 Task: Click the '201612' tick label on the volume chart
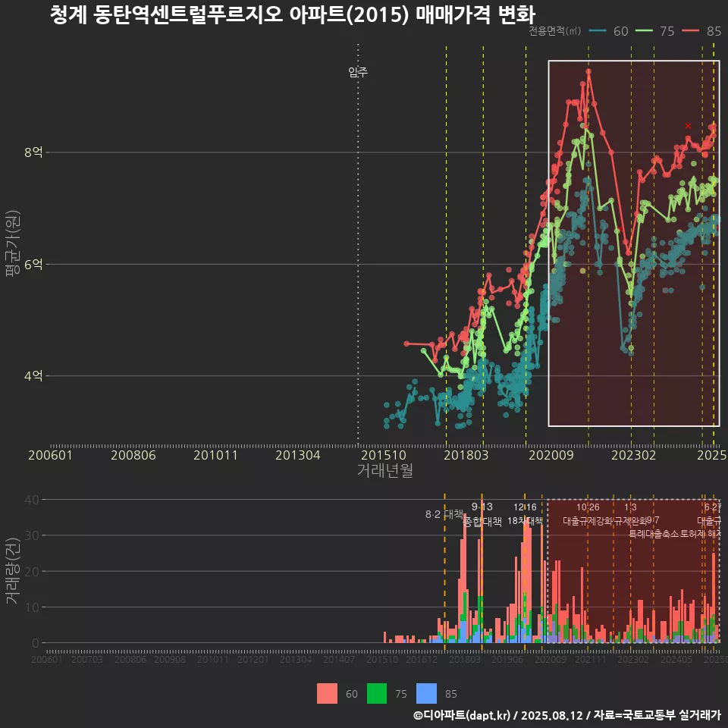click(422, 659)
